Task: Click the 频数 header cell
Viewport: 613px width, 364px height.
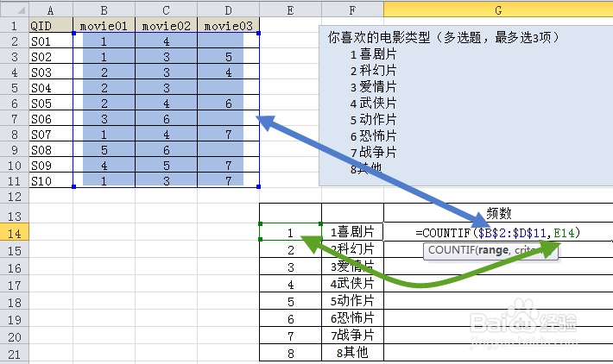Action: pyautogui.click(x=498, y=213)
